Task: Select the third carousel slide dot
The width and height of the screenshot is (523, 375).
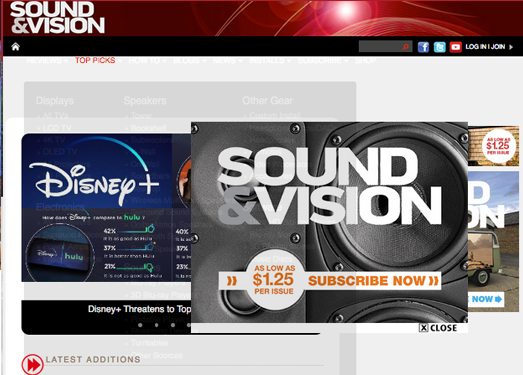Action: 173,325
